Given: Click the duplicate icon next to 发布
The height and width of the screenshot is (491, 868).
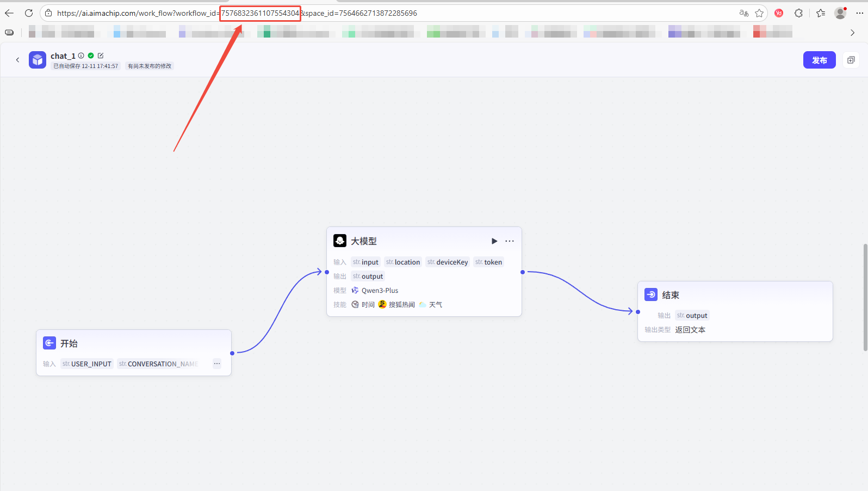Looking at the screenshot, I should (851, 60).
